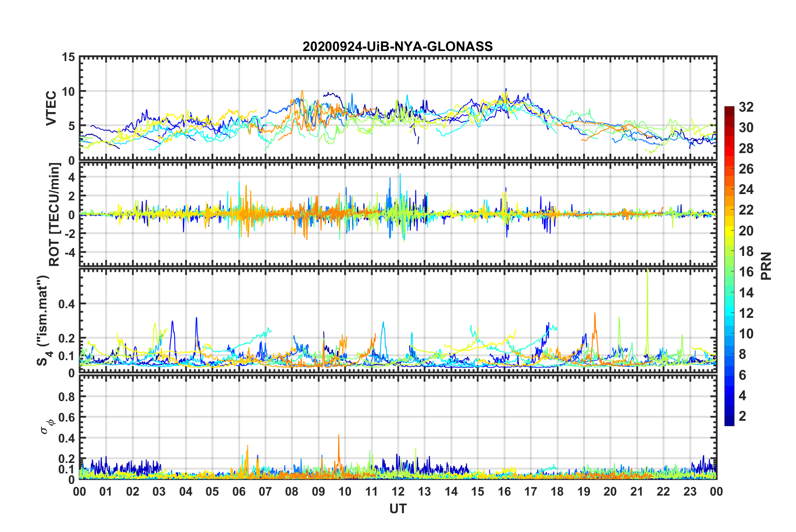Click the colorbar tick value 2
This screenshot has height=532, width=796.
click(x=742, y=416)
